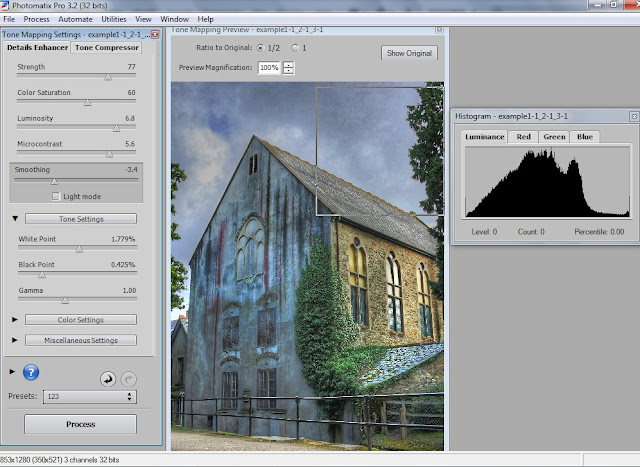Expand the Miscellaneous Settings section triangle

tap(15, 340)
